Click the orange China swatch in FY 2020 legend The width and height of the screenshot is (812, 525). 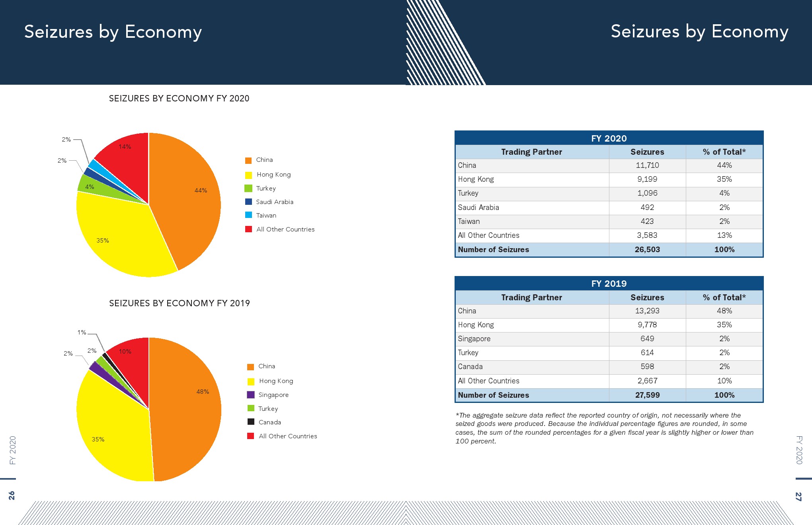[x=248, y=161]
